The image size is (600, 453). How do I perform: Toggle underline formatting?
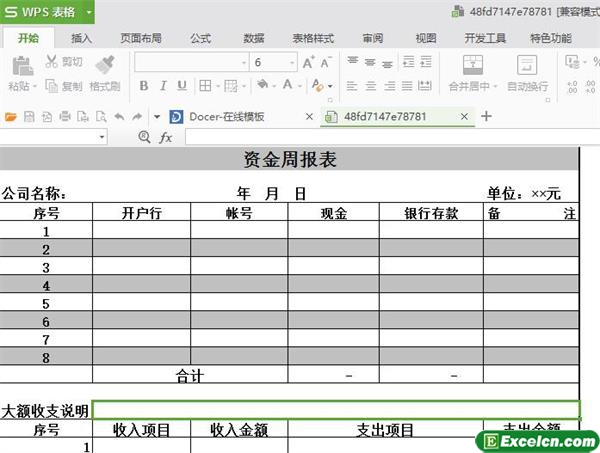182,86
